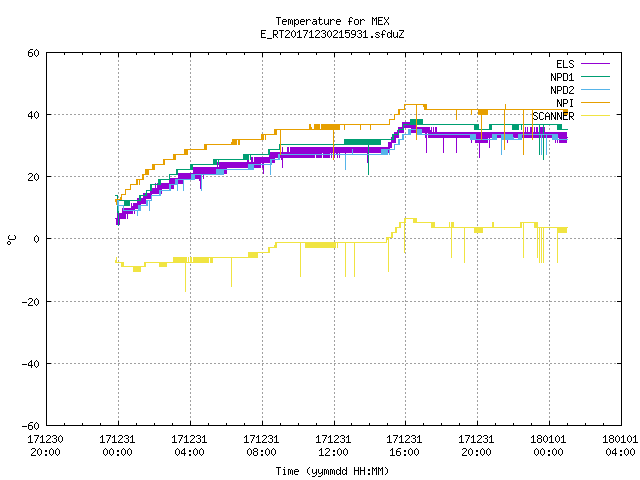The height and width of the screenshot is (480, 640).
Task: Click the x-axis label 171231 04:00
Action: (x=189, y=446)
